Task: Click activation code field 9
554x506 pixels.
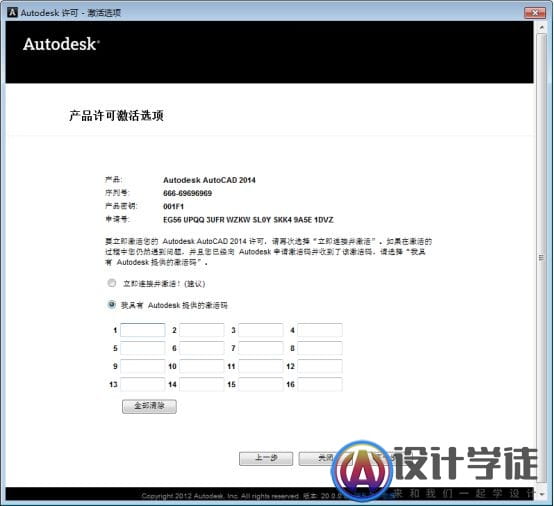Action: coord(143,366)
